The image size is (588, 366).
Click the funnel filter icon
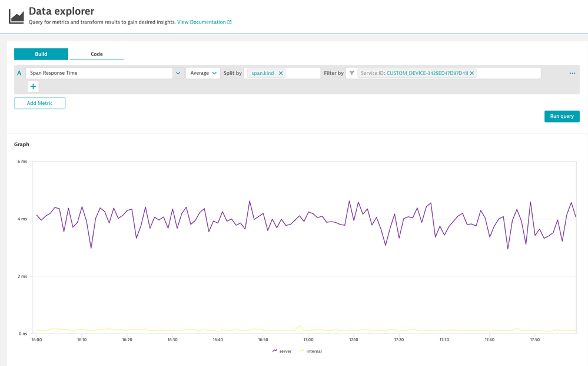(x=352, y=73)
